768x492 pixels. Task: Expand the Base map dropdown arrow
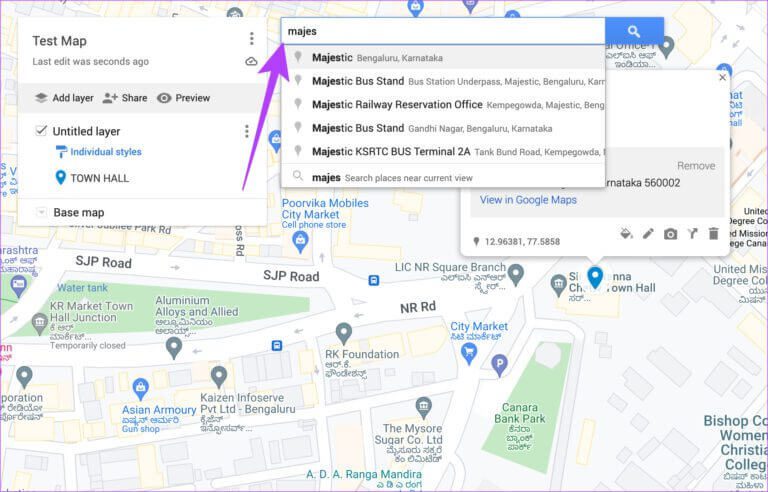point(42,212)
